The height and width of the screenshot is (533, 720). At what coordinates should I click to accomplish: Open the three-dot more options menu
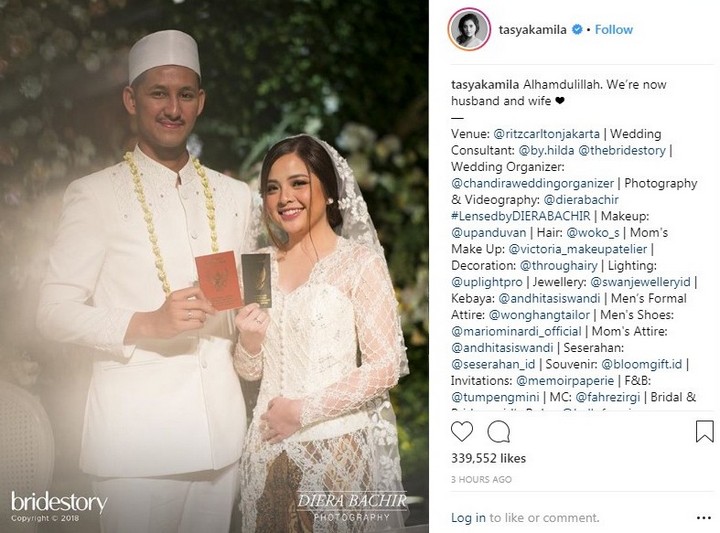pos(703,518)
